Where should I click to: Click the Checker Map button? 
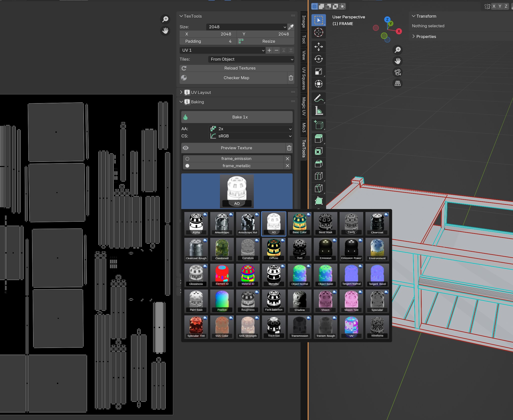(233, 78)
